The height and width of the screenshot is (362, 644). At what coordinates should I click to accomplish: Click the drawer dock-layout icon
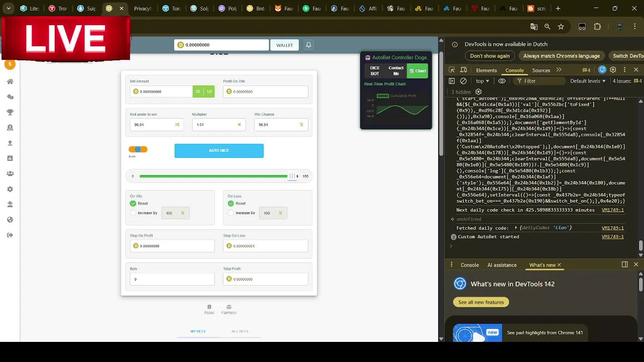click(x=625, y=264)
